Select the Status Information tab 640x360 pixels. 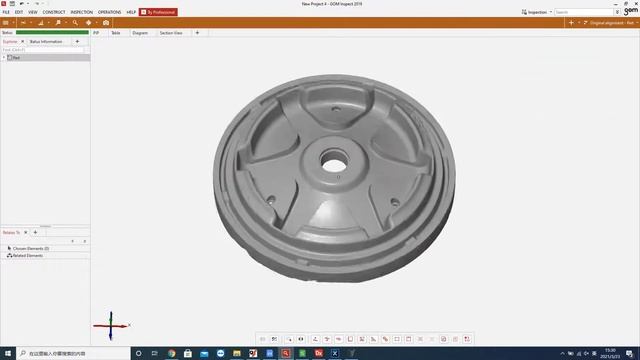tap(46, 42)
